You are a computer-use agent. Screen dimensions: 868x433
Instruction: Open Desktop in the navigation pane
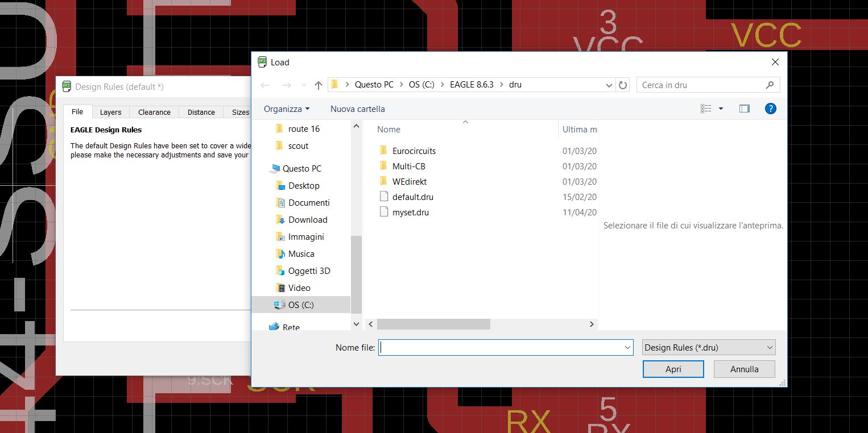point(304,186)
